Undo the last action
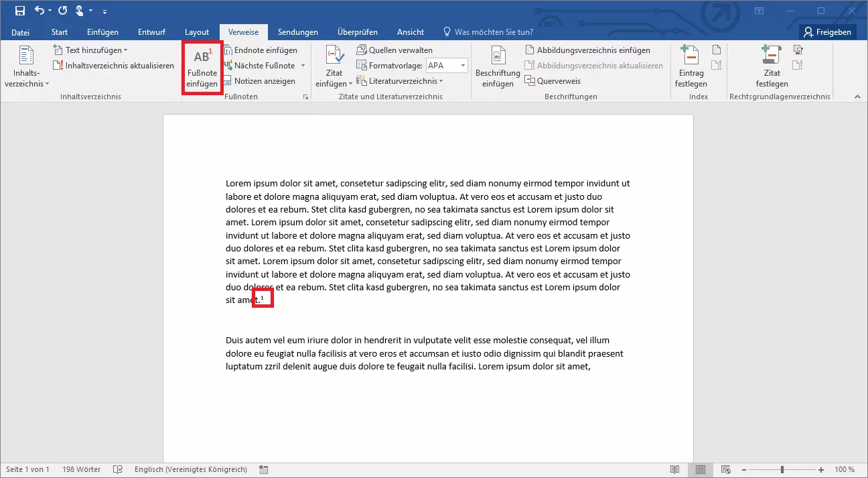Screen dimensions: 868x478 pos(39,11)
